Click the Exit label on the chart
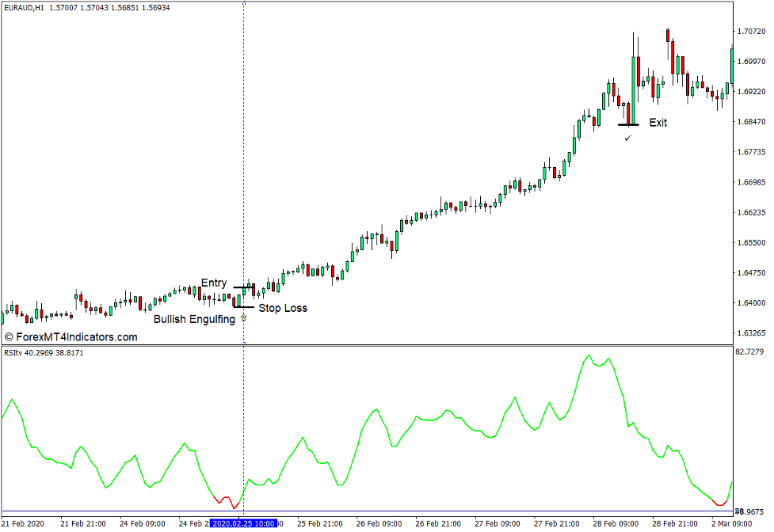774x532 pixels. click(x=658, y=123)
